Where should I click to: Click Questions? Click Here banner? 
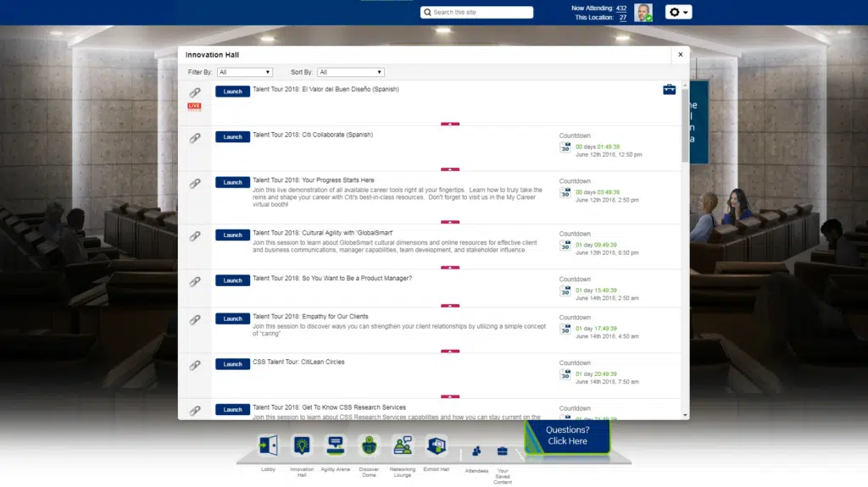[x=567, y=436]
